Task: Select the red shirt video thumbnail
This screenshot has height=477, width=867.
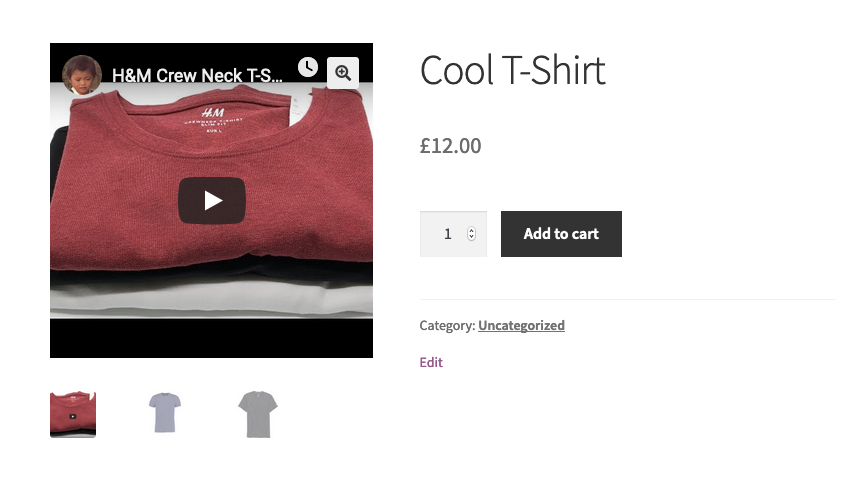Action: tap(73, 414)
